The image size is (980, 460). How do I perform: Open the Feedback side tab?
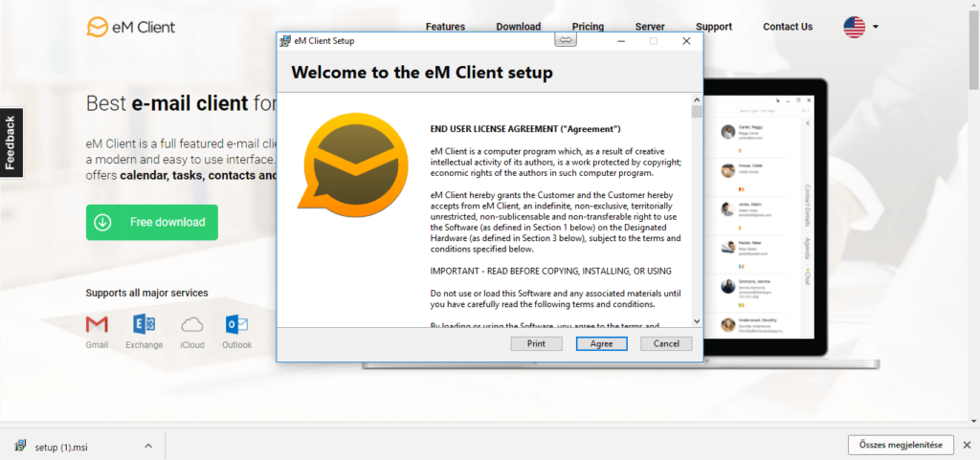(11, 142)
